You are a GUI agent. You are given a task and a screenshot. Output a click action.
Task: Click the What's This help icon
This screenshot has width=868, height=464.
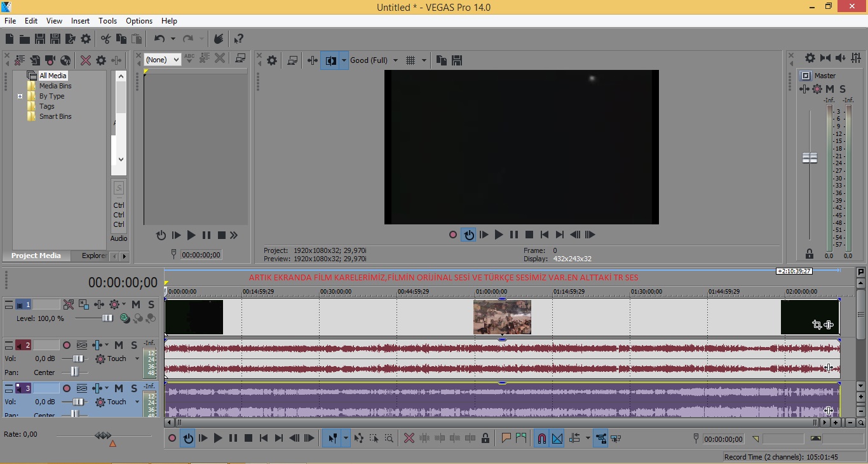(238, 39)
